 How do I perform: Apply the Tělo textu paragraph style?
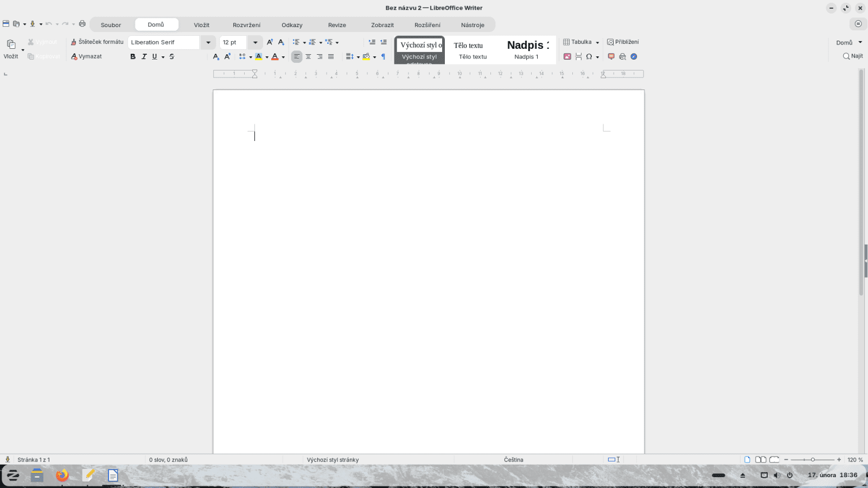coord(473,50)
